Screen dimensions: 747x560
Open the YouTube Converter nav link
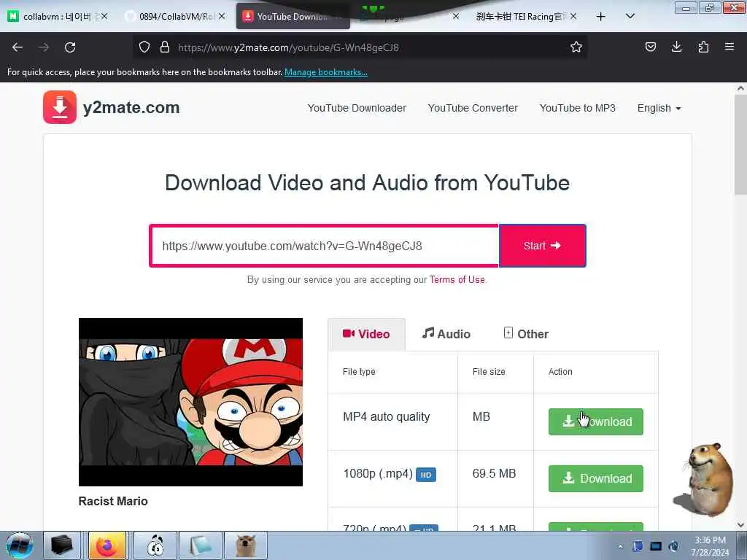pos(473,108)
